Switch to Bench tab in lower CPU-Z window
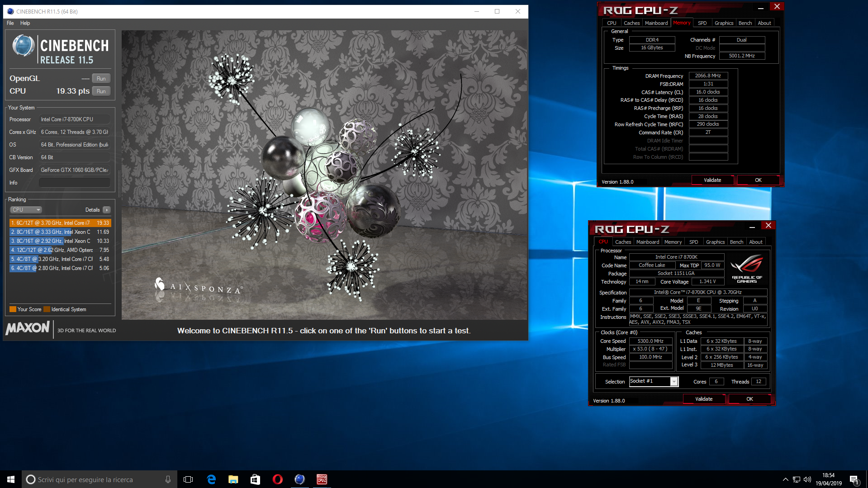This screenshot has height=488, width=868. pos(736,242)
